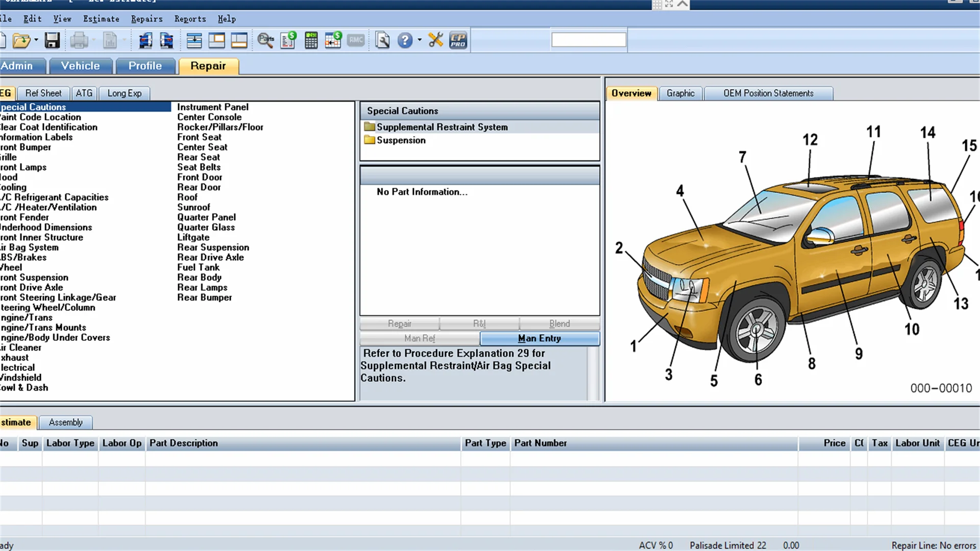
Task: Open the Supplemental Restraint System folder
Action: [x=442, y=127]
